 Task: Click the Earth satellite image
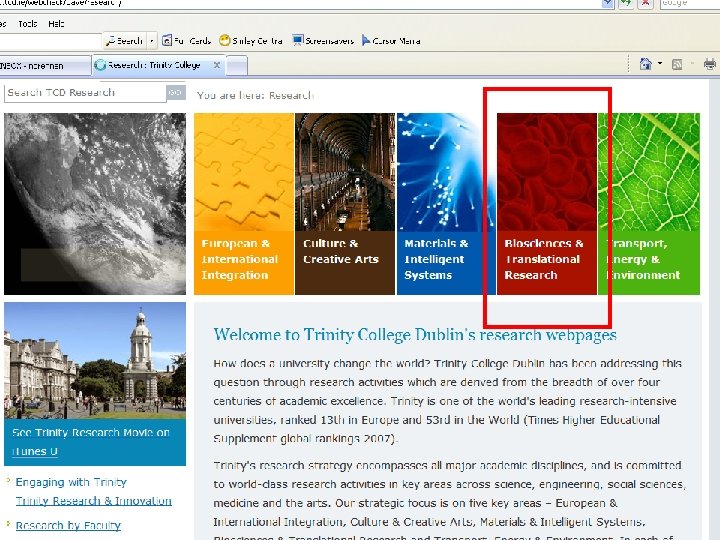tap(95, 204)
